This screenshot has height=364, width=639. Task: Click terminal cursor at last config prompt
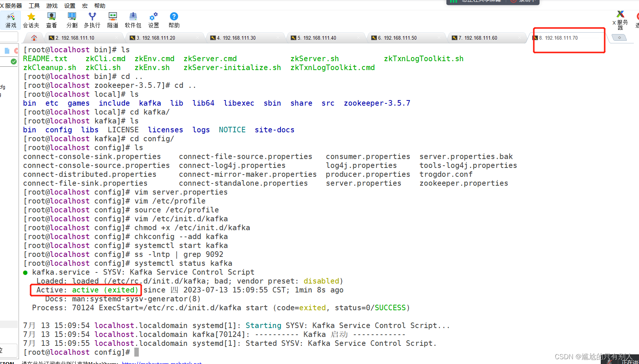click(x=137, y=352)
